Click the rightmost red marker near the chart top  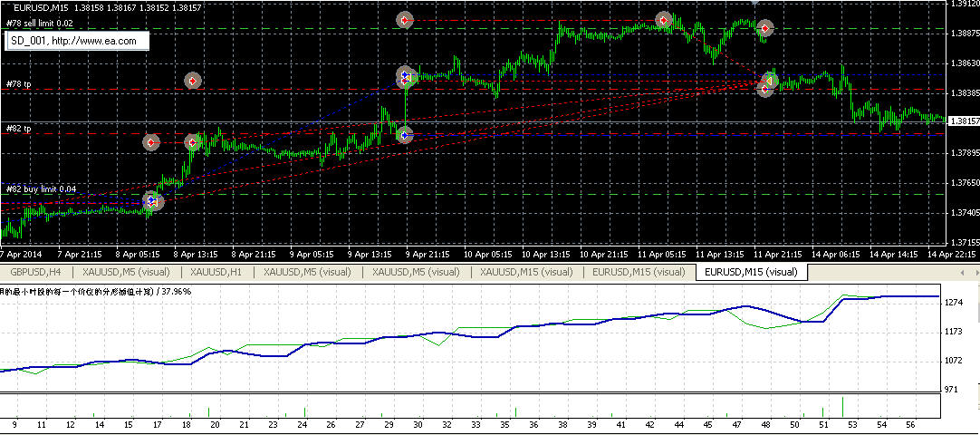coord(765,28)
